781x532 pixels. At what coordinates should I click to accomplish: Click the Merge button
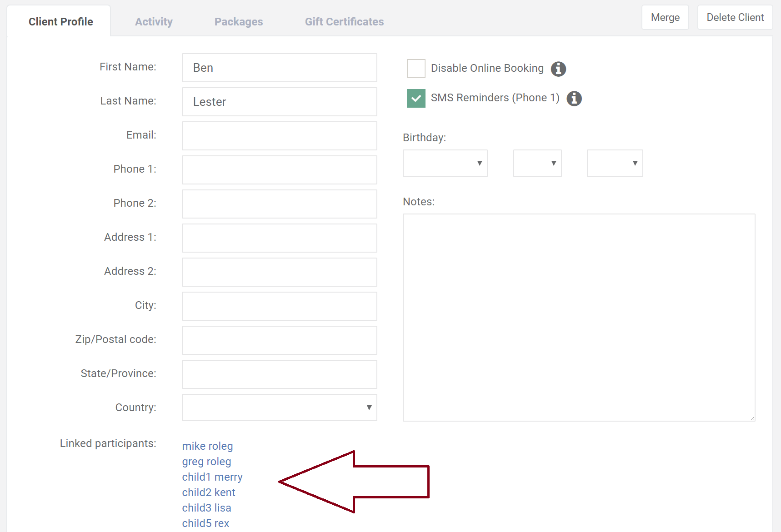665,17
